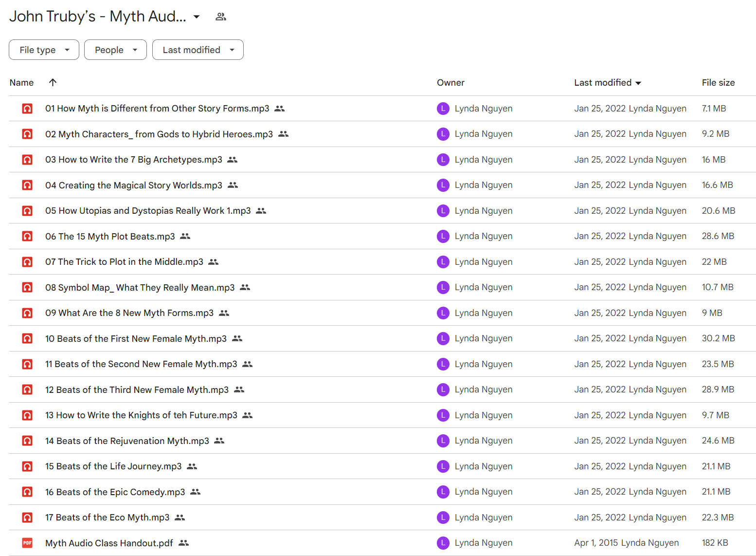
Task: Click the Owner column header
Action: tap(450, 83)
